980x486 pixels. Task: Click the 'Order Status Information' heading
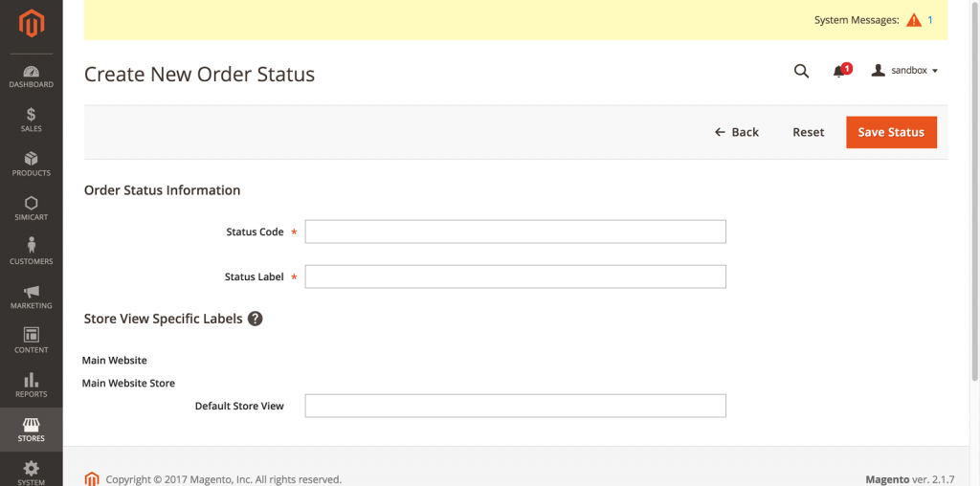pyautogui.click(x=162, y=189)
